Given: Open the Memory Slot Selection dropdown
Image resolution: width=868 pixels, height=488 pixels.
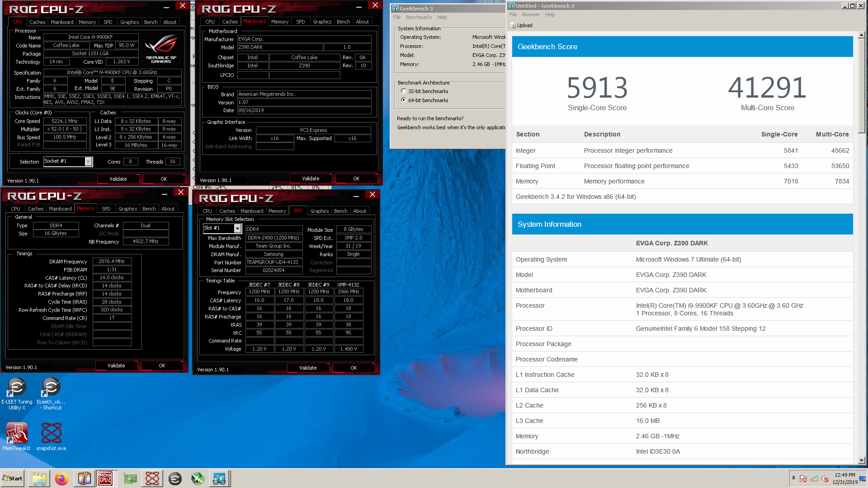Looking at the screenshot, I should 237,229.
